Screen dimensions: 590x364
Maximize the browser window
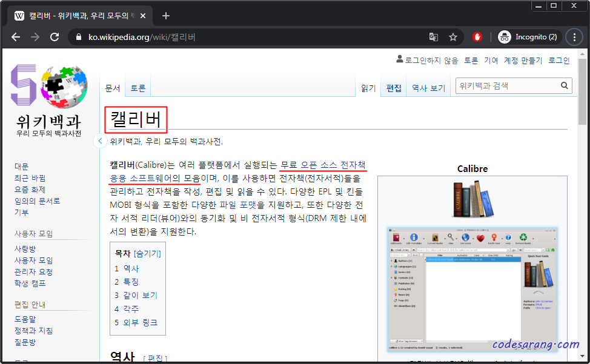tap(554, 5)
